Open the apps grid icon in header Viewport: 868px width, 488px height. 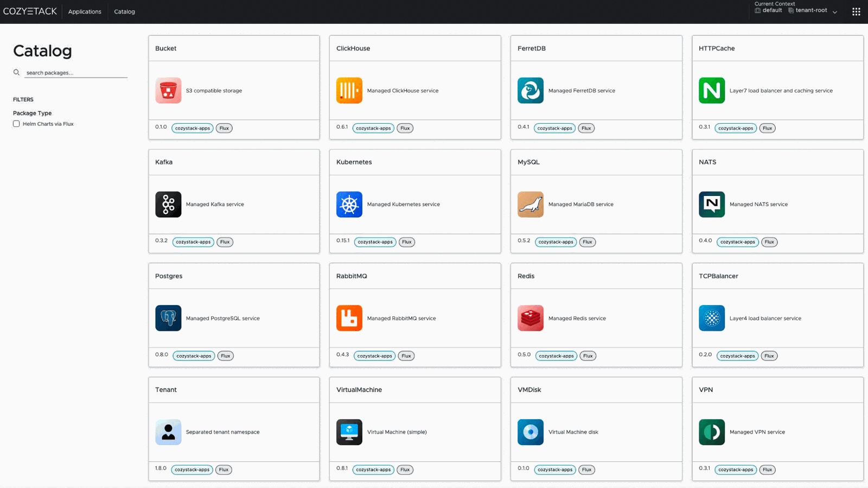pos(856,11)
